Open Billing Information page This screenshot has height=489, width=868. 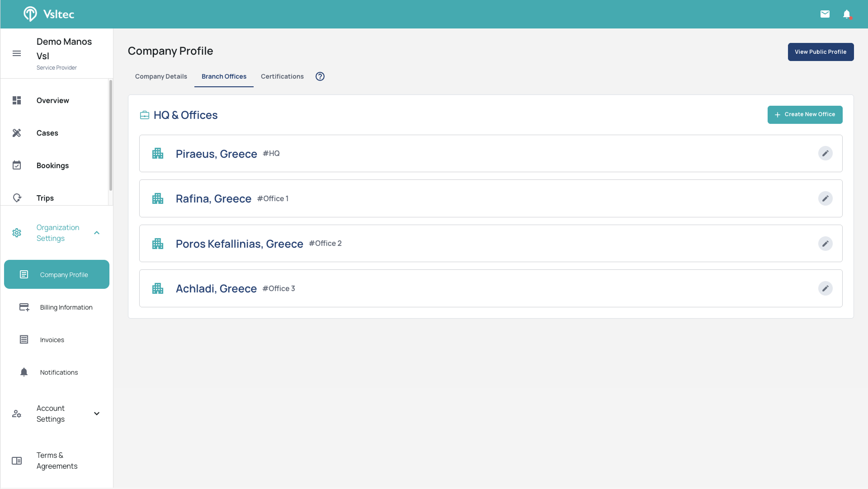point(66,307)
